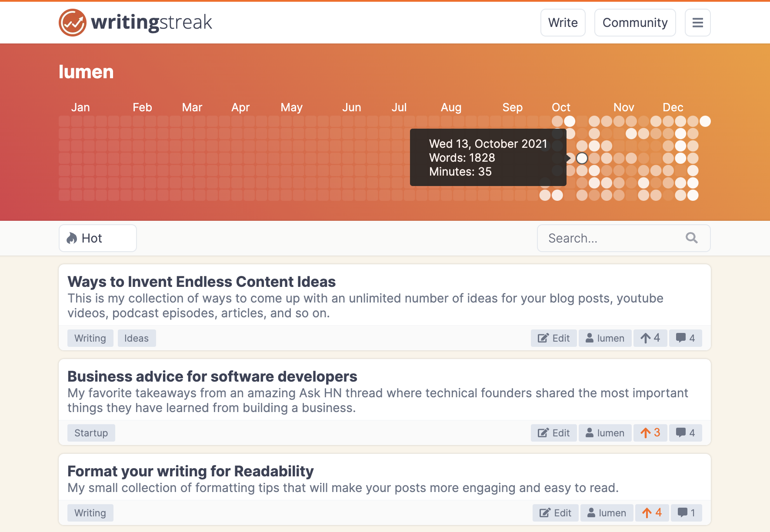Open comments on Ways to Invent post
This screenshot has width=770, height=532.
tap(686, 338)
